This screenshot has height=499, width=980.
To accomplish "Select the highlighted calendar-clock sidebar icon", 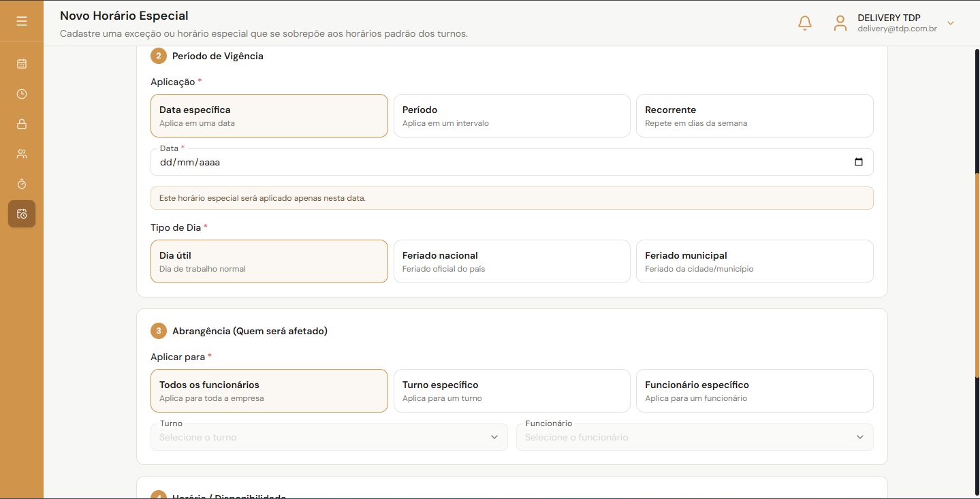I will 22,214.
